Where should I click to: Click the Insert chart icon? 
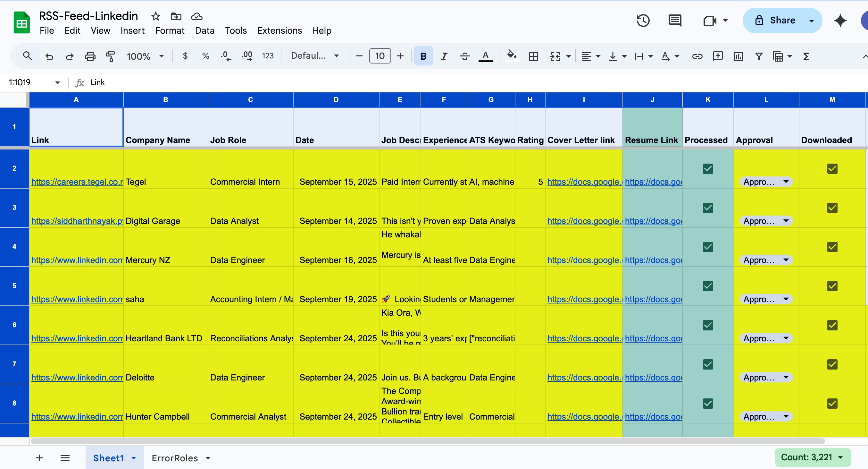[738, 56]
